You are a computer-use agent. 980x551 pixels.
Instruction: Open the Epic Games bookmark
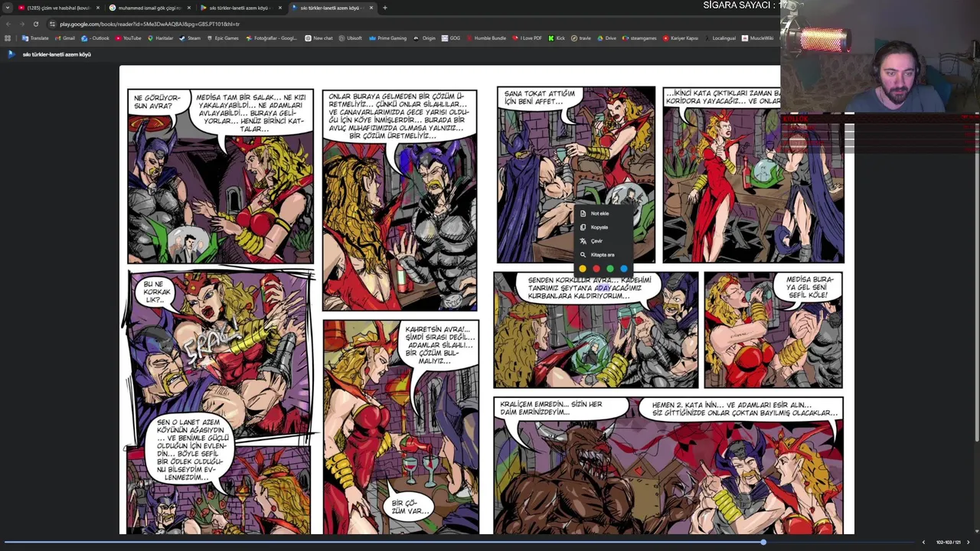pyautogui.click(x=222, y=38)
